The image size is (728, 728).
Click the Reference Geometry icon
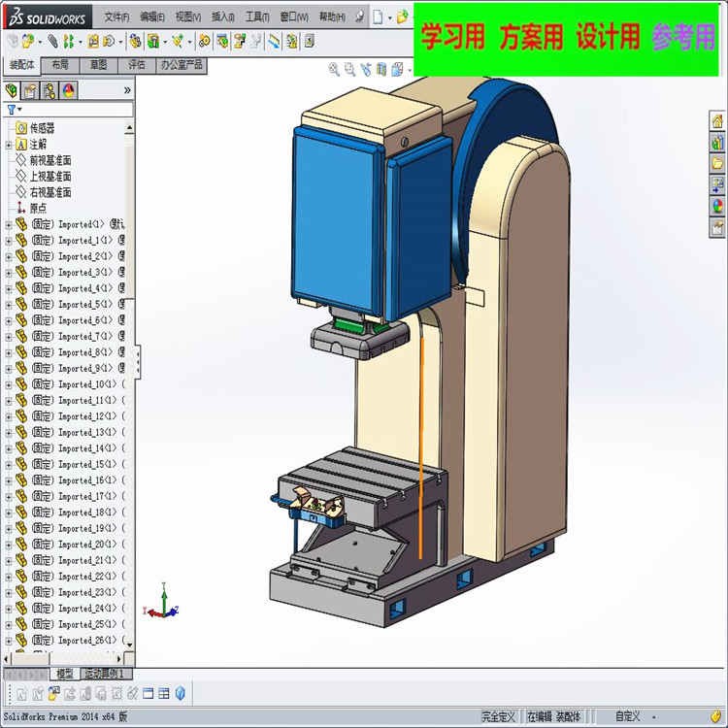click(x=178, y=42)
